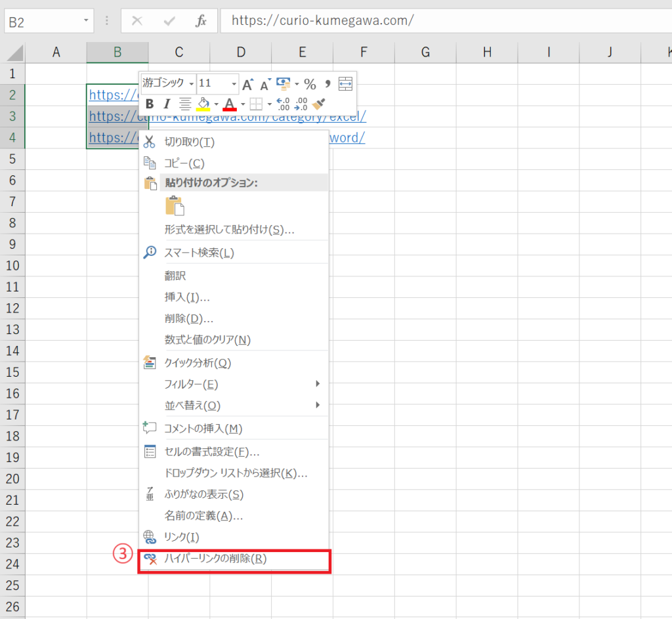Apply the yellow fill color bucket
Screen dimensions: 672x619
coord(203,104)
